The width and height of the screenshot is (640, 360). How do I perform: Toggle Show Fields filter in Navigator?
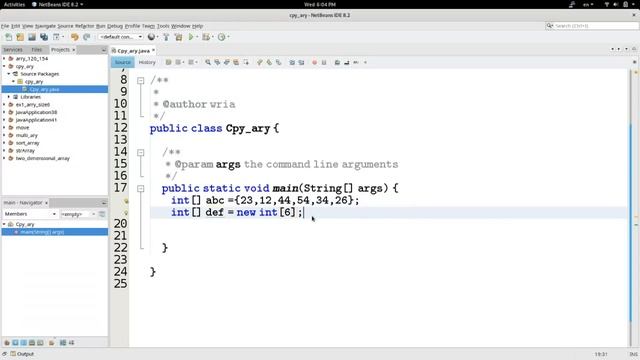click(15, 343)
